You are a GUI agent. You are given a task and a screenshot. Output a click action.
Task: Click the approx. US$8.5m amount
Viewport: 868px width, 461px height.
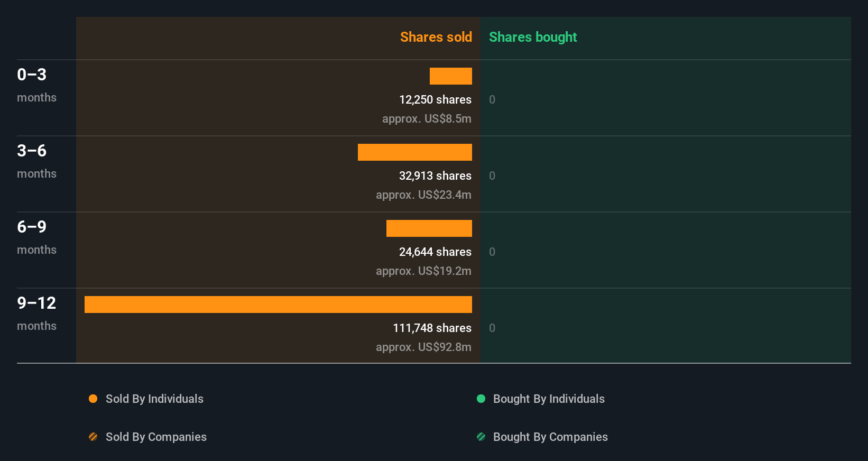coord(427,118)
